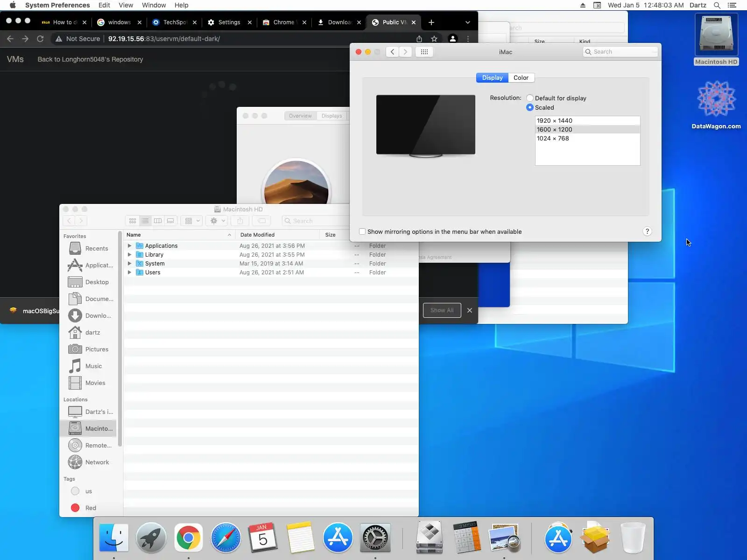Choose 1024 × 768 resolution
This screenshot has width=747, height=560.
tap(587, 138)
